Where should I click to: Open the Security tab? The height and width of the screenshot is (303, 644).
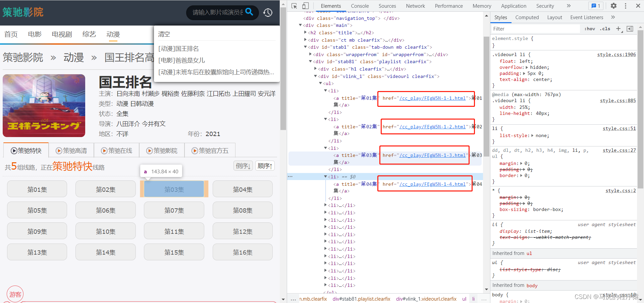tap(545, 6)
